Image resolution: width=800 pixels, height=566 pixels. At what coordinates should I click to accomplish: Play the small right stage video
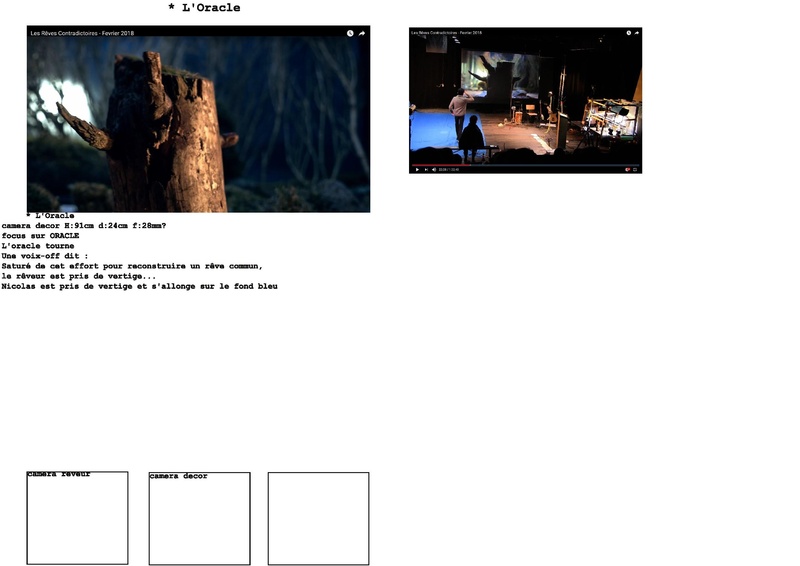point(417,169)
